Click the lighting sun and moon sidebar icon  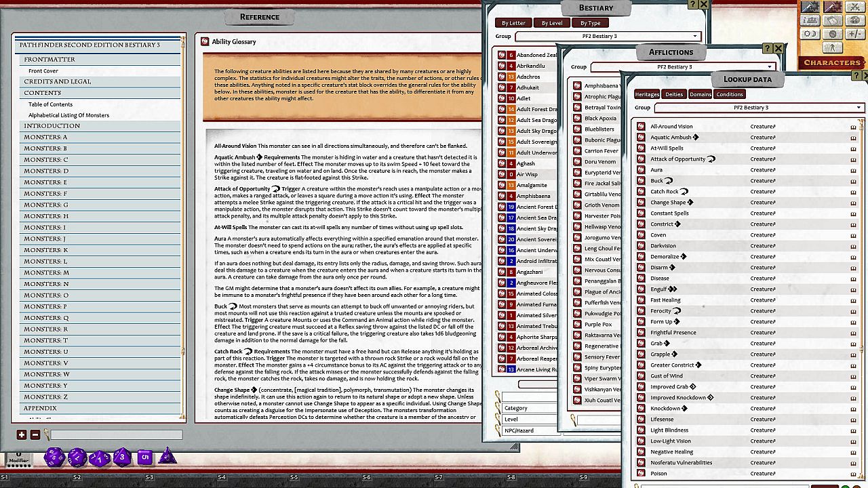click(x=810, y=34)
